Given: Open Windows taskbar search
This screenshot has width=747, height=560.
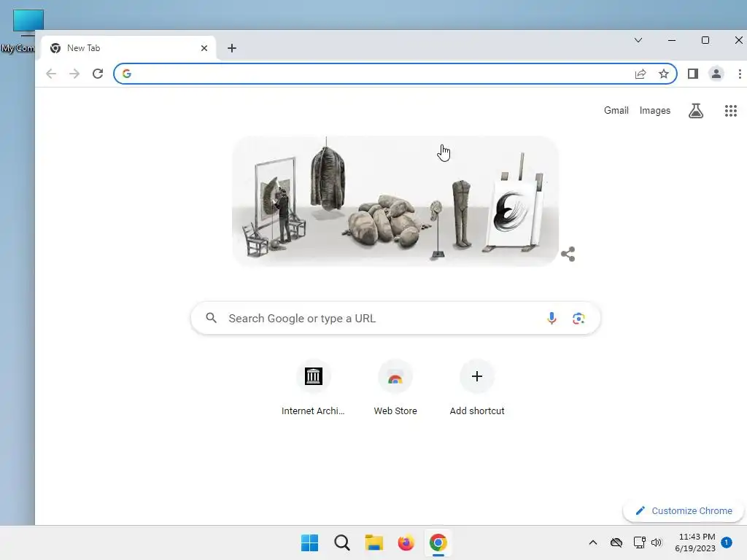Looking at the screenshot, I should pos(342,542).
